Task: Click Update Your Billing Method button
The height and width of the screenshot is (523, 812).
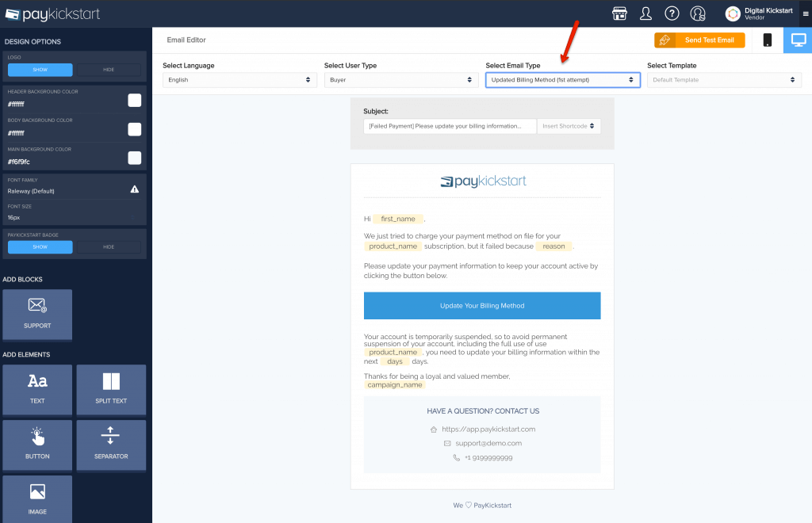Action: click(482, 306)
